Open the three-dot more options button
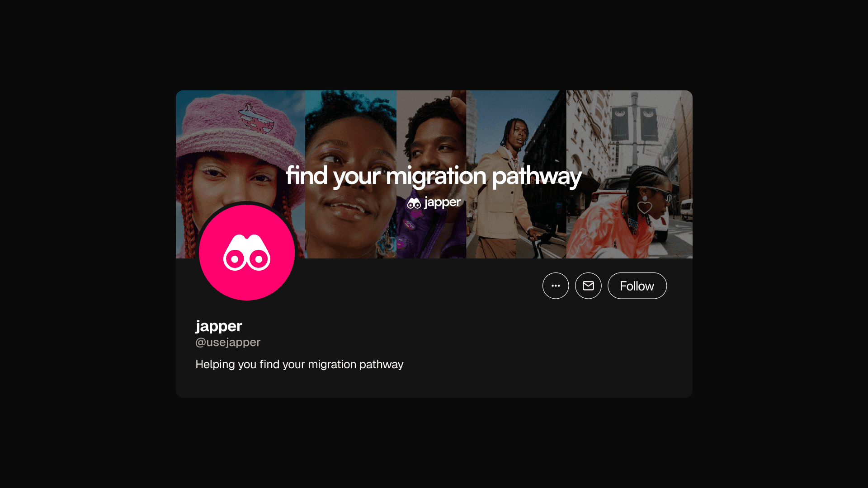The image size is (868, 488). point(556,286)
